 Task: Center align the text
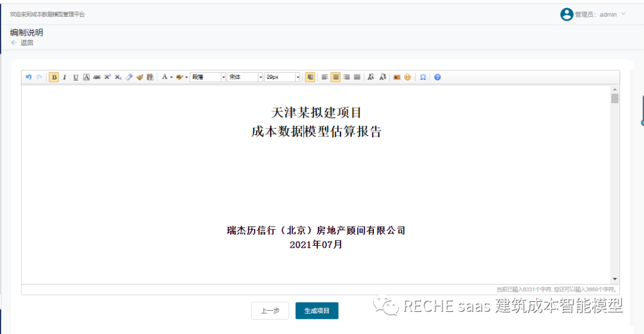(x=336, y=77)
